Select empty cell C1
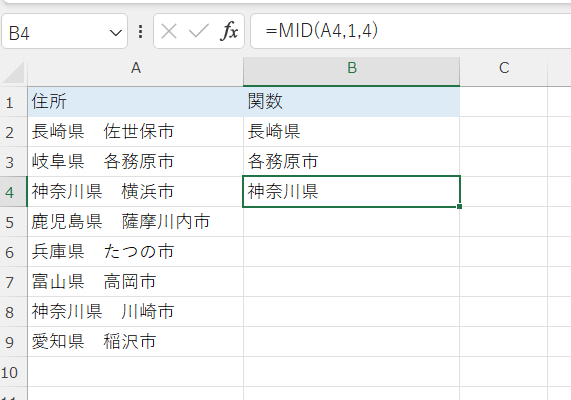Image resolution: width=571 pixels, height=400 pixels. [x=504, y=102]
